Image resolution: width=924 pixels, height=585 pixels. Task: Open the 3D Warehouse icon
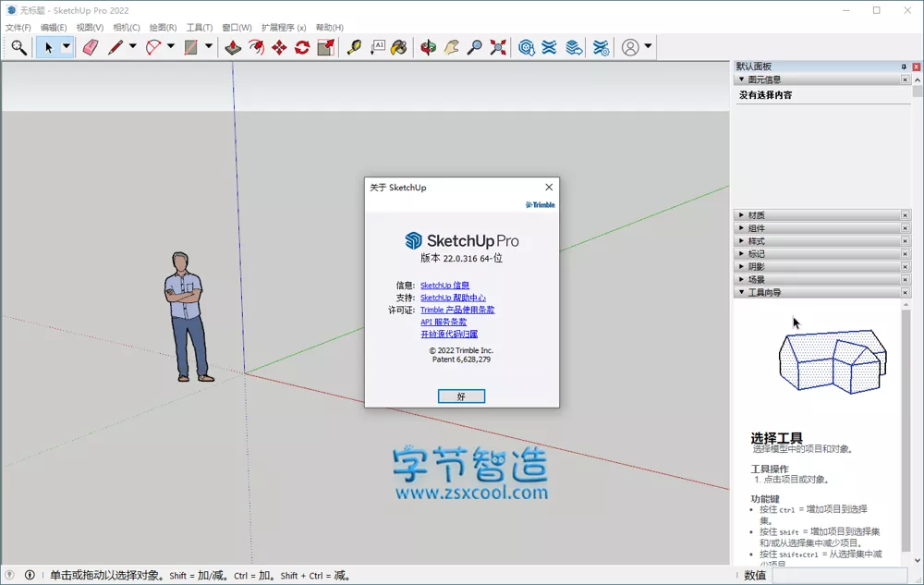click(x=527, y=47)
